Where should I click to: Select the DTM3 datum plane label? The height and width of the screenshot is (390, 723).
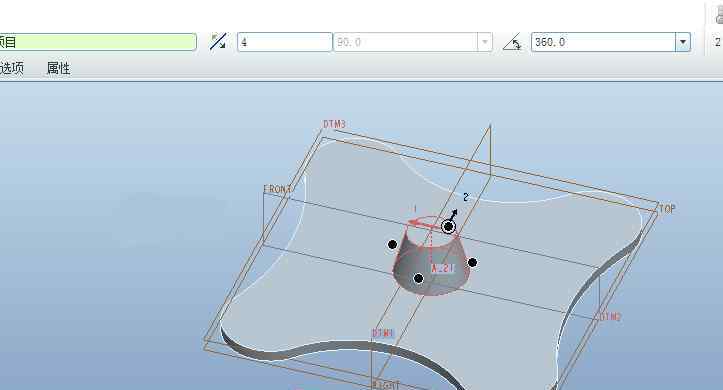(x=334, y=124)
